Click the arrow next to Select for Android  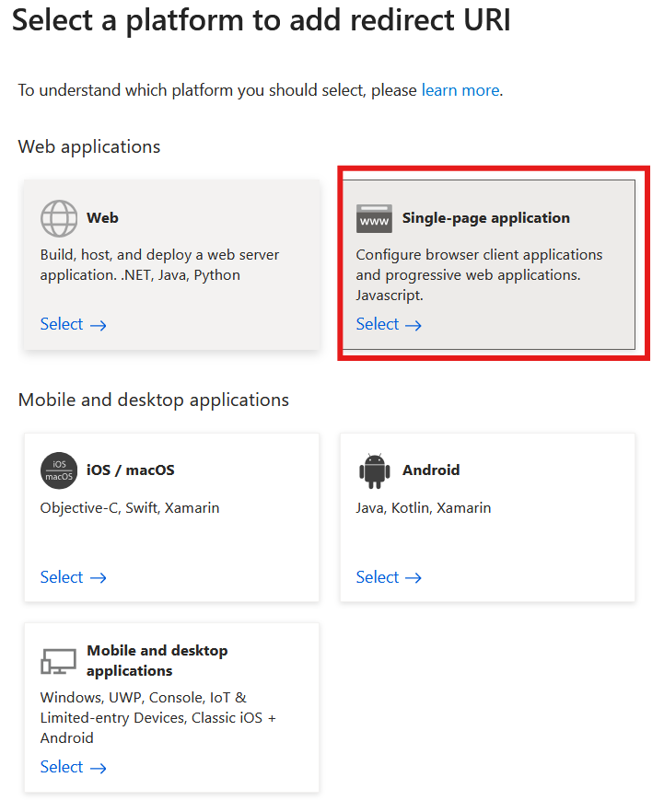tap(414, 577)
